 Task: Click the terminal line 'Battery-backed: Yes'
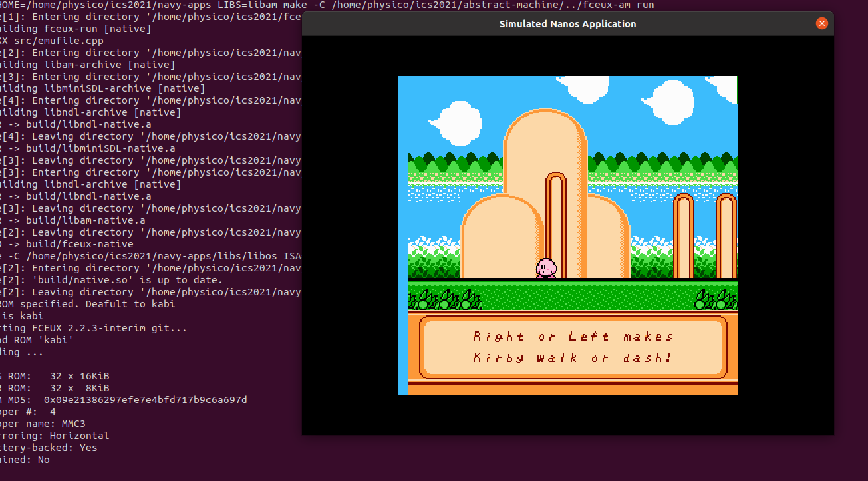(49, 448)
